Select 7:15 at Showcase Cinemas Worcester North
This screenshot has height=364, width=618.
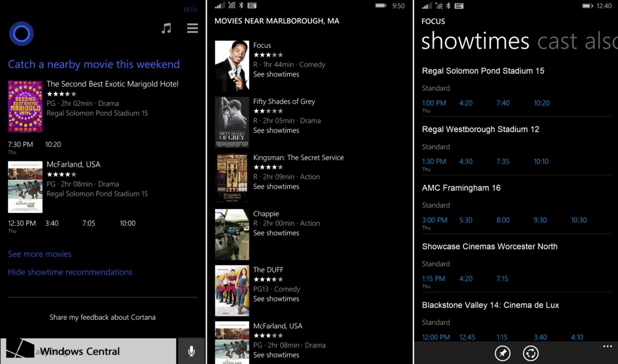pyautogui.click(x=503, y=279)
